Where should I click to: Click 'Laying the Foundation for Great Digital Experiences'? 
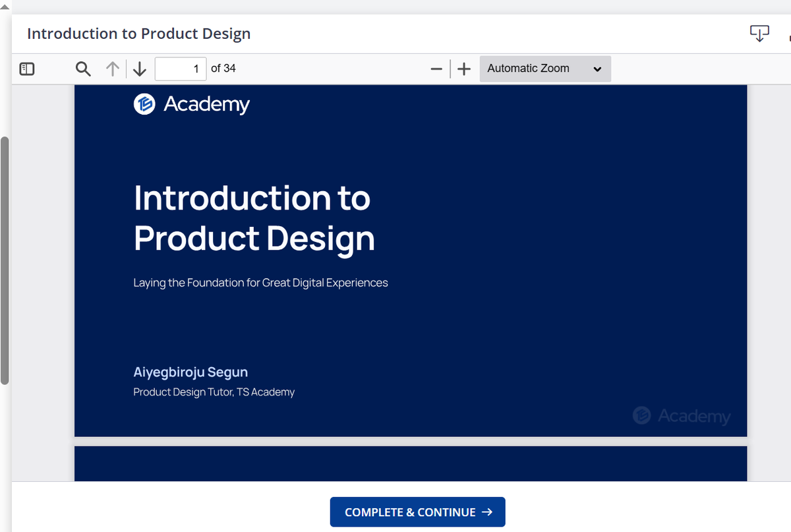click(260, 283)
